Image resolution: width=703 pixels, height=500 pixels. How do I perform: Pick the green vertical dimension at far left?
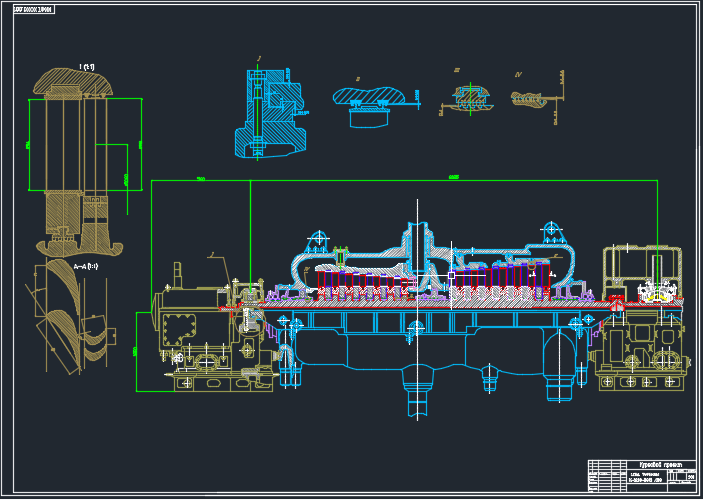[x=136, y=350]
